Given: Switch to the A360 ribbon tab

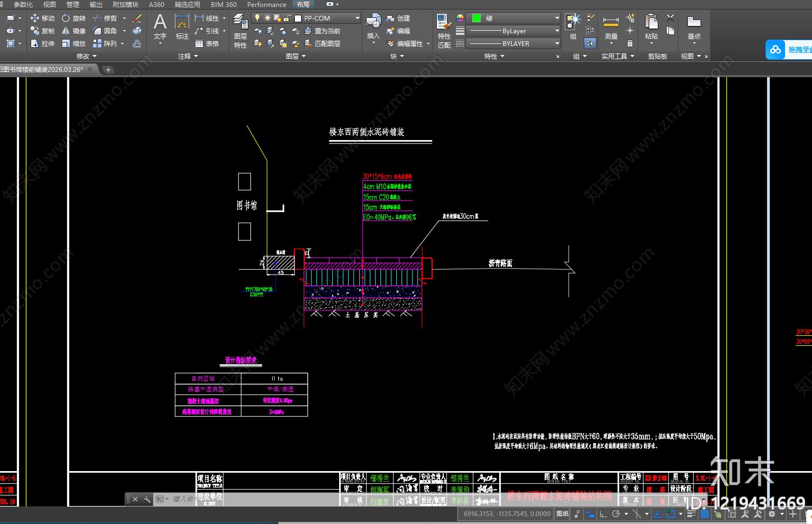Looking at the screenshot, I should click(x=156, y=4).
